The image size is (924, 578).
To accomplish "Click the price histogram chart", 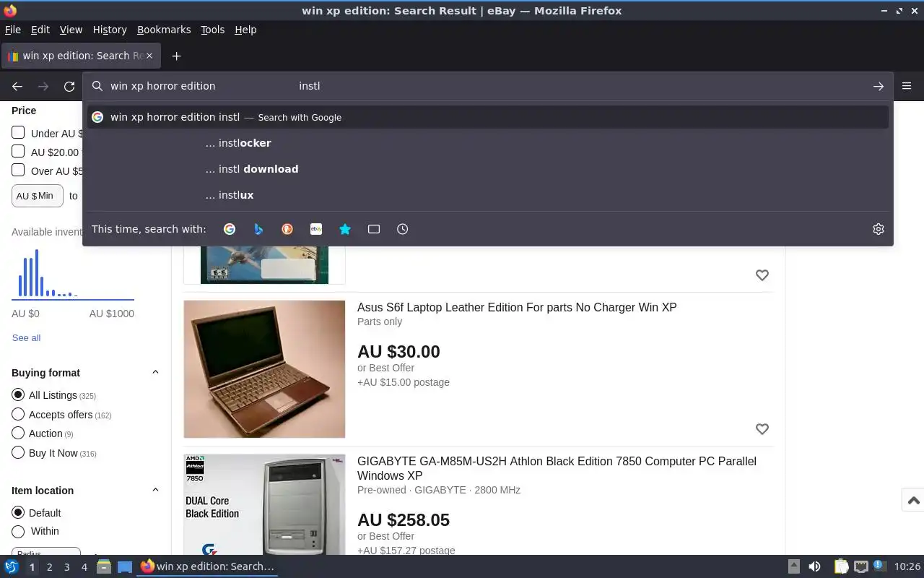I will [x=73, y=274].
